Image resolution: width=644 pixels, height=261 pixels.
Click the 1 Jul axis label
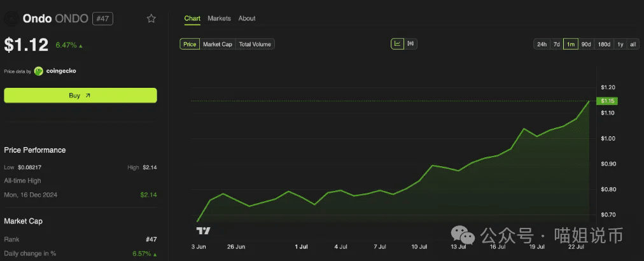point(302,246)
